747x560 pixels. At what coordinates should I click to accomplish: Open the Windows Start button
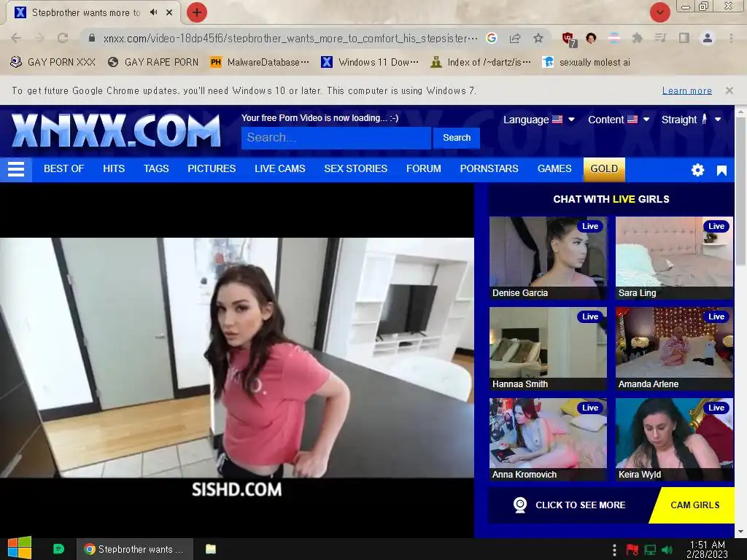pos(20,548)
